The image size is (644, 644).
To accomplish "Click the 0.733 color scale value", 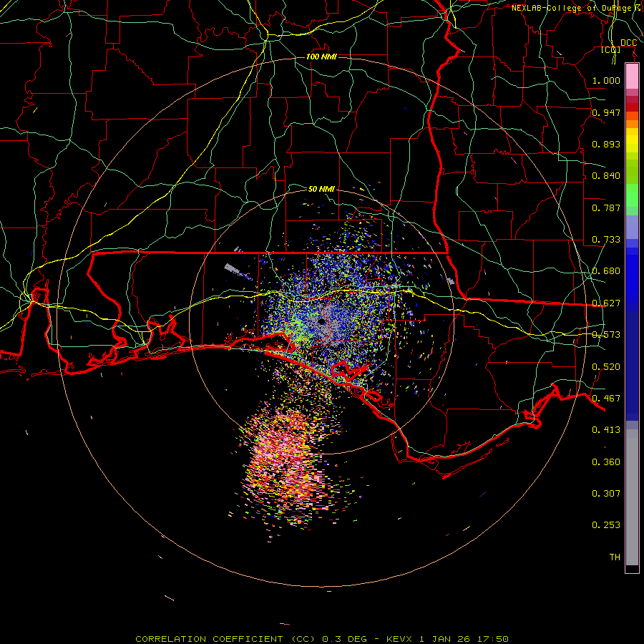I will [x=606, y=240].
